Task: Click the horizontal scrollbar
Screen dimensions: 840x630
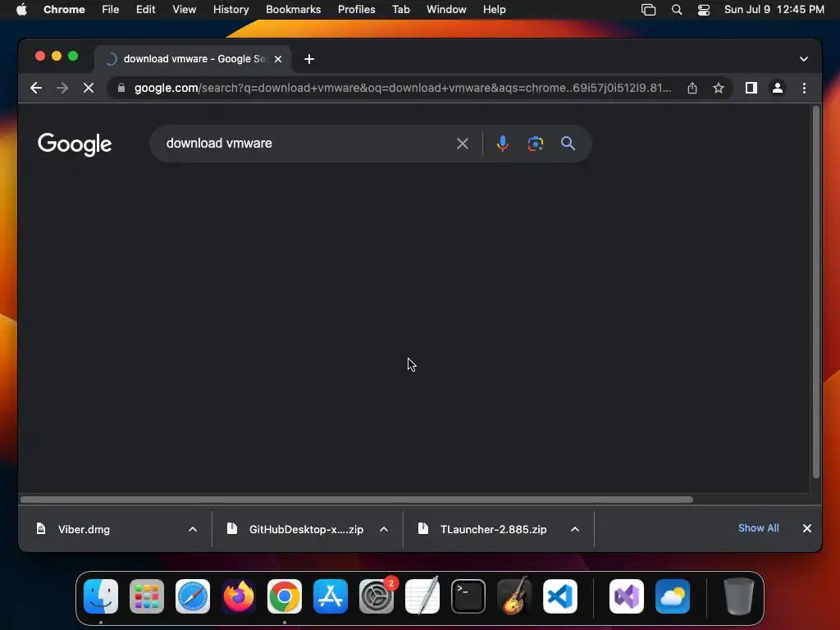Action: [x=357, y=500]
